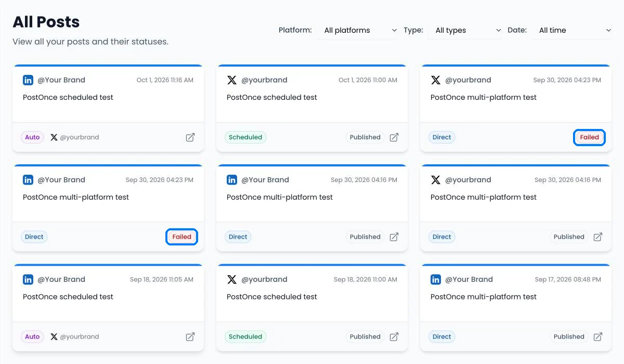The width and height of the screenshot is (624, 364).
Task: Open external link of Sep 18 11:00 AM post
Action: click(394, 337)
